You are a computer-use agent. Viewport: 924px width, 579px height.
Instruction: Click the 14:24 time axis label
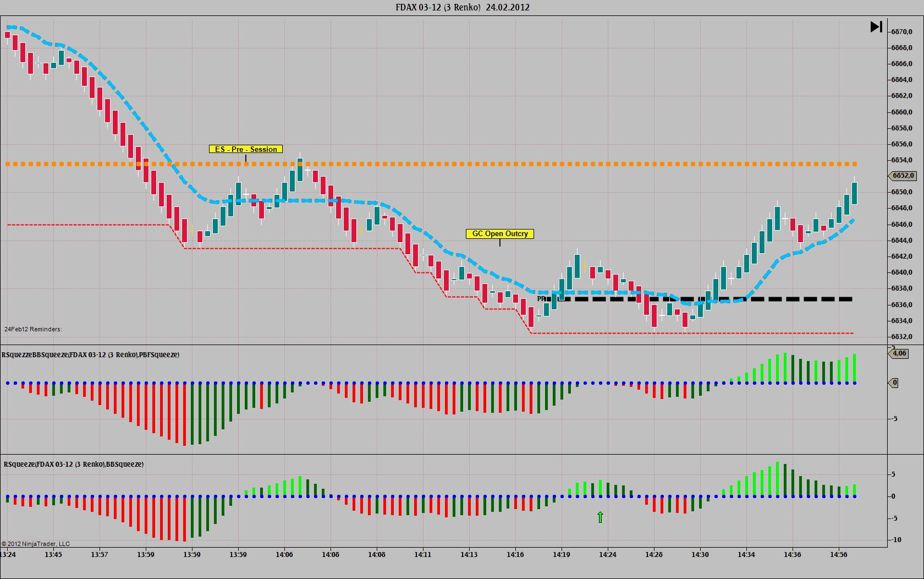click(x=608, y=555)
